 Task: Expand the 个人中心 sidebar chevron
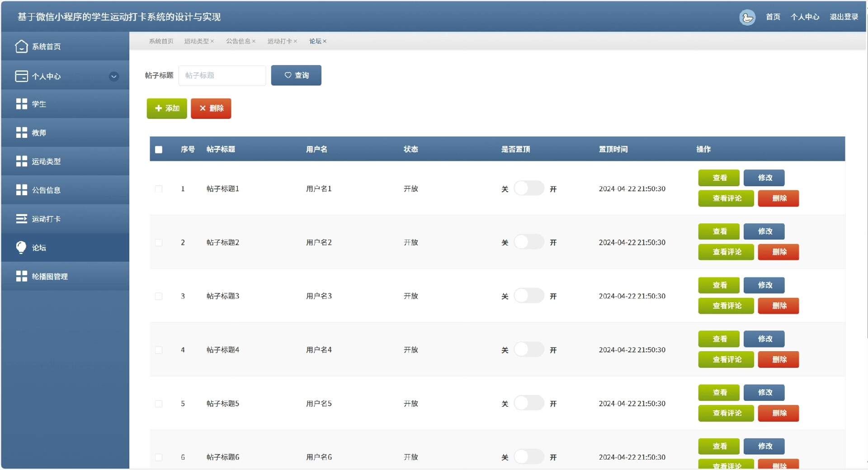[x=114, y=76]
